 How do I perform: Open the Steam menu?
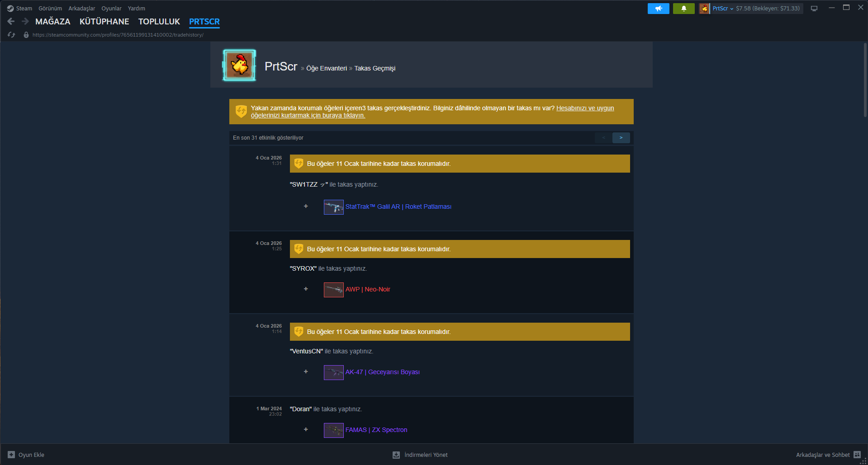tap(24, 9)
